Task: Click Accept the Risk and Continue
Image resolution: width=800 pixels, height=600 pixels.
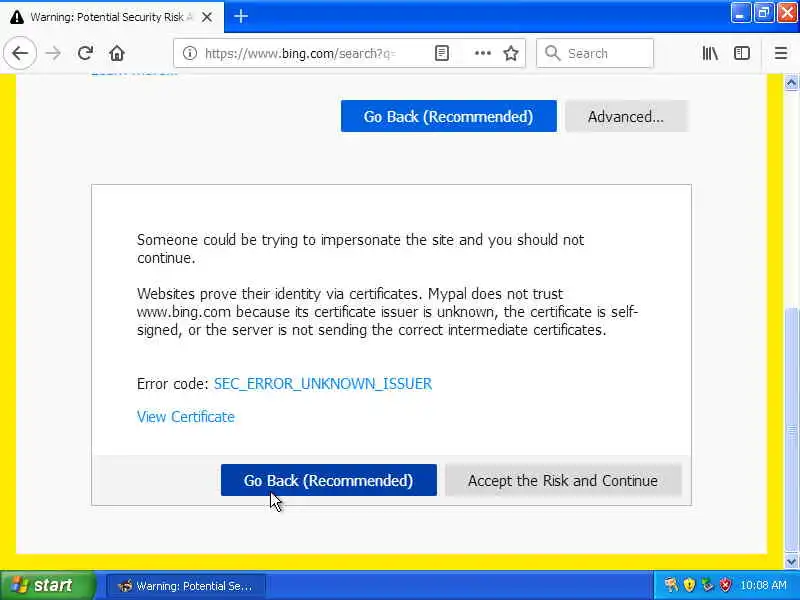Action: point(563,480)
